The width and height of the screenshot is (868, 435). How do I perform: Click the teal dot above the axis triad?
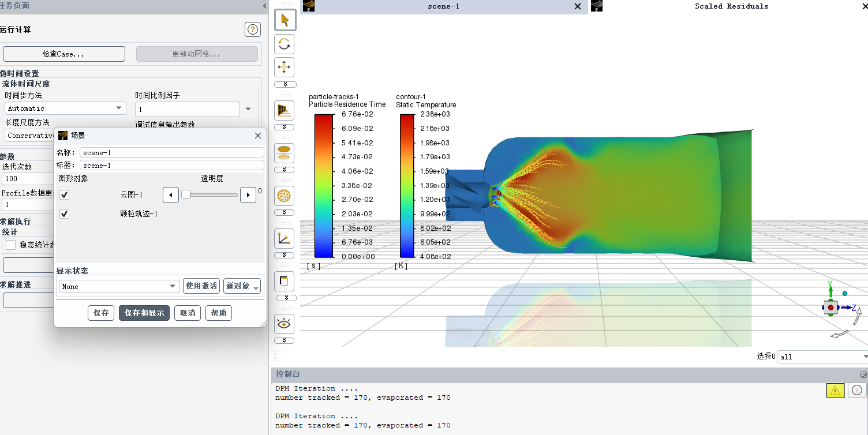[845, 294]
